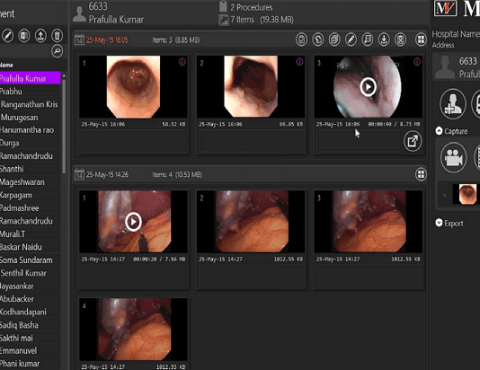Collapse the Capture section

[439, 131]
